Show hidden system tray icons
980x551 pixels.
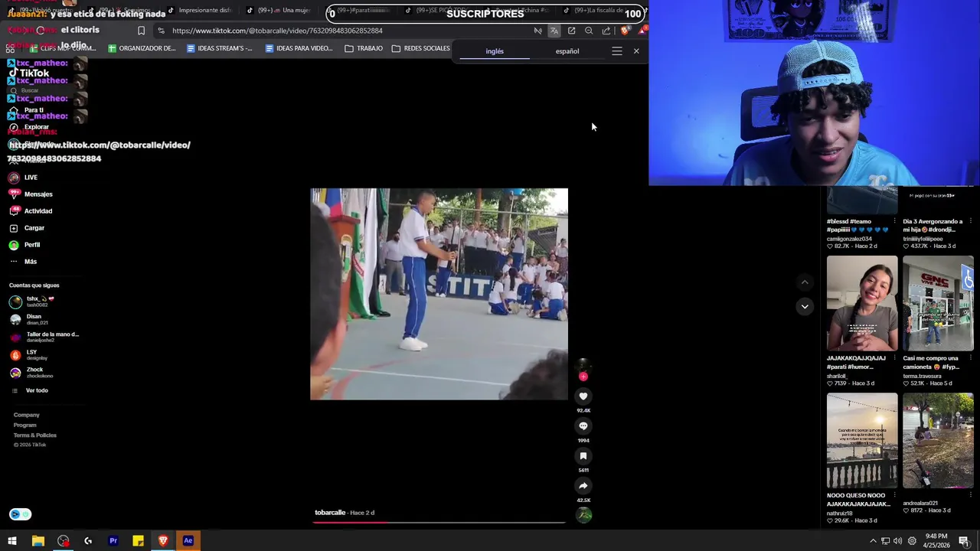(873, 541)
